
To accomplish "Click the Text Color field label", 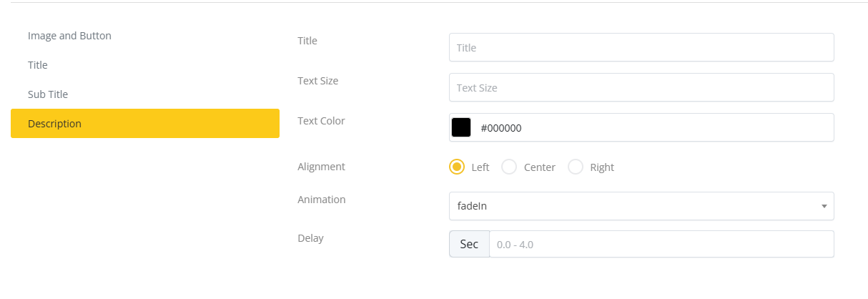I will pyautogui.click(x=321, y=121).
